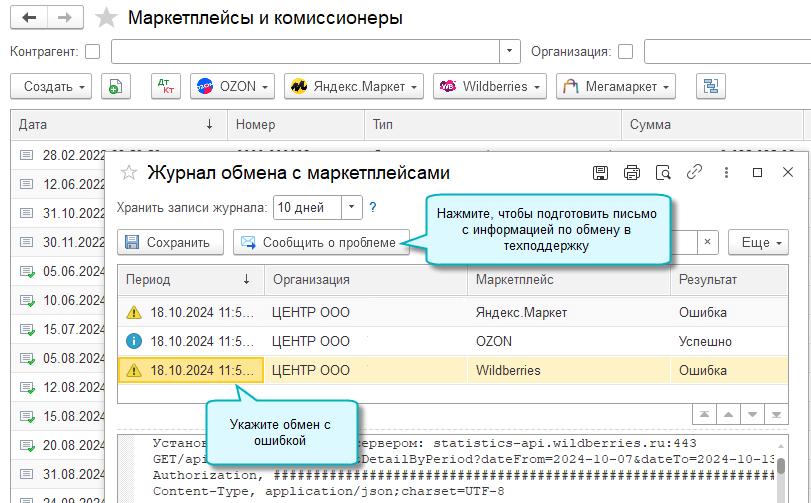
Task: Click the warning icon in the Яндекс.Маркет row
Action: 133,312
